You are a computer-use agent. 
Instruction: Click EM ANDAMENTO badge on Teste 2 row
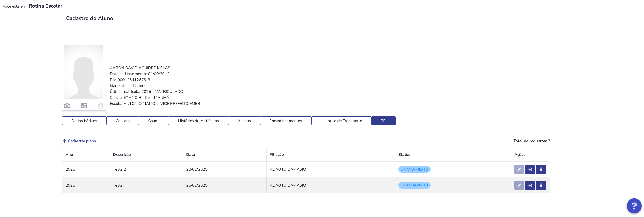[414, 169]
